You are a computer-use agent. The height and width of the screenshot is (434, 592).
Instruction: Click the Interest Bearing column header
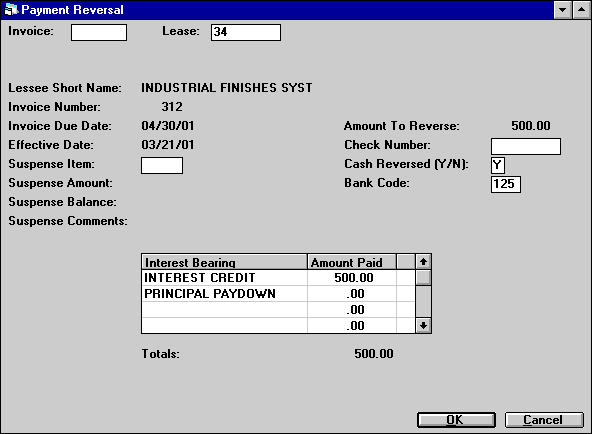point(224,262)
